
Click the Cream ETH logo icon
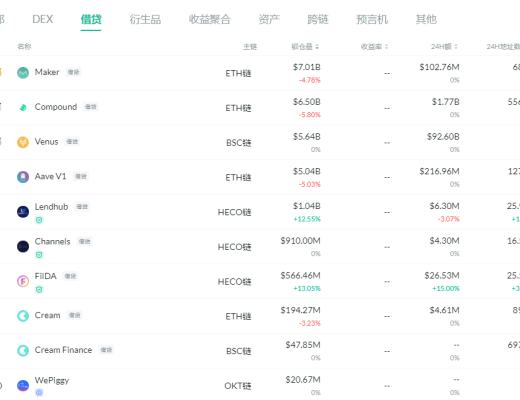(23, 316)
